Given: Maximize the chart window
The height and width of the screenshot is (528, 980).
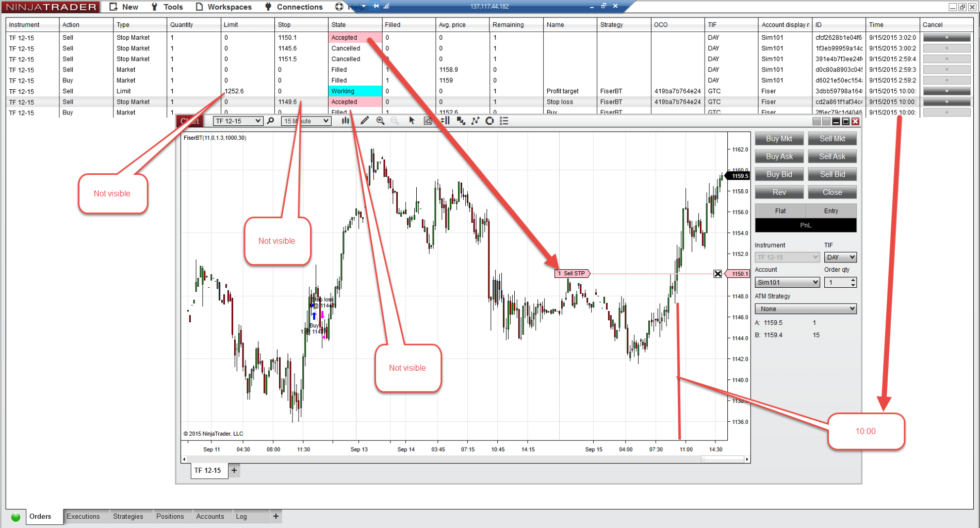Looking at the screenshot, I should (x=846, y=121).
